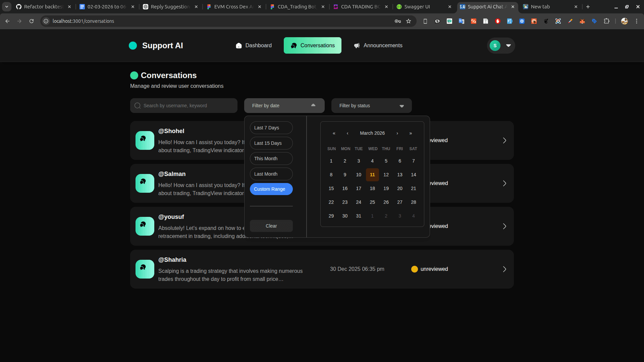The height and width of the screenshot is (362, 644).
Task: Switch to the New tab
Action: (x=540, y=6)
